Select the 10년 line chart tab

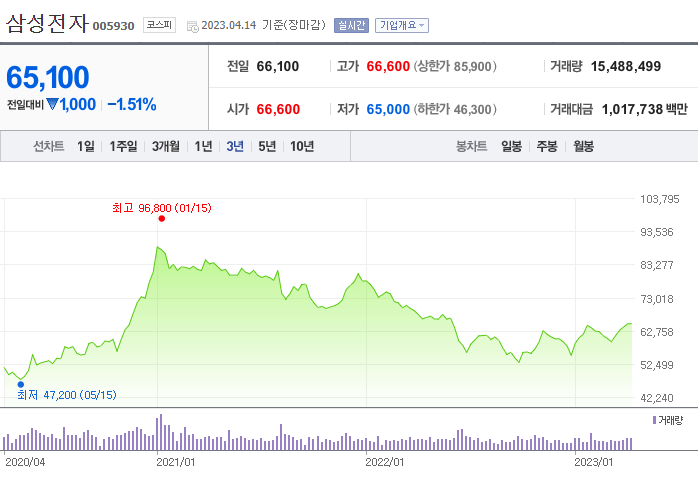point(302,146)
